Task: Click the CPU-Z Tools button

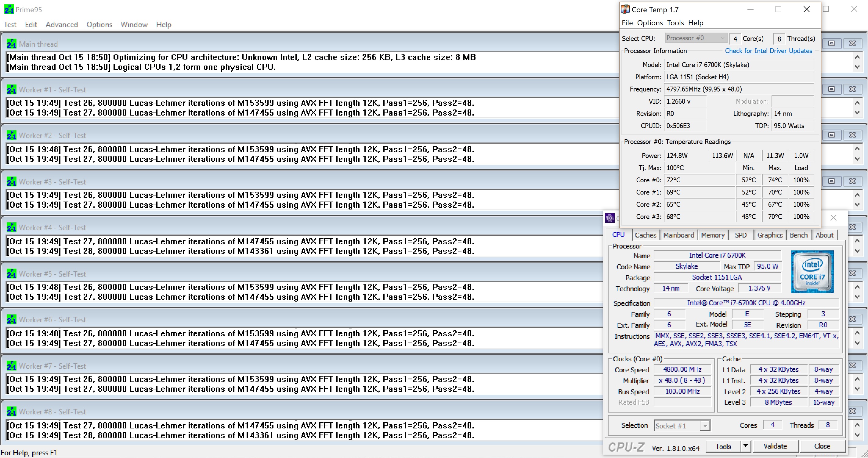Action: click(723, 446)
